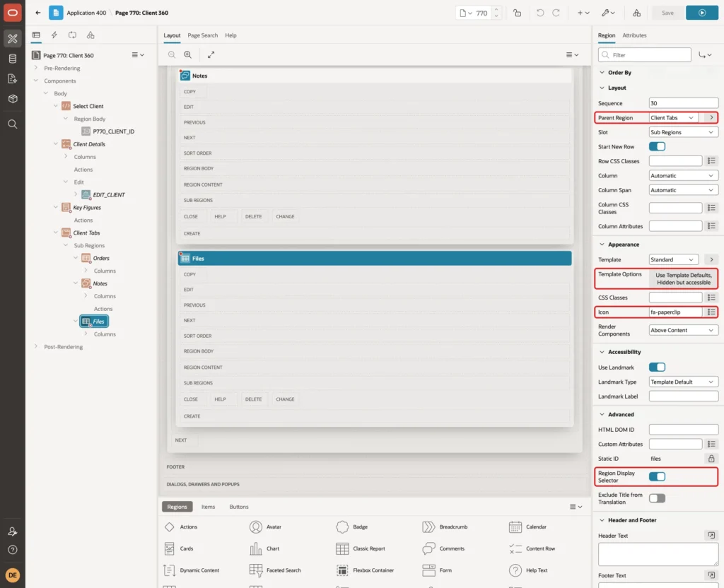Toggle Start New Row switch
This screenshot has width=724, height=588.
(x=657, y=146)
